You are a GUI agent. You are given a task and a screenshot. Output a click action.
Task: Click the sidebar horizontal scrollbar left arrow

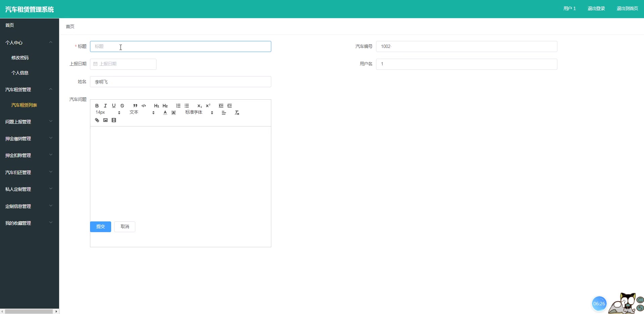[2, 311]
